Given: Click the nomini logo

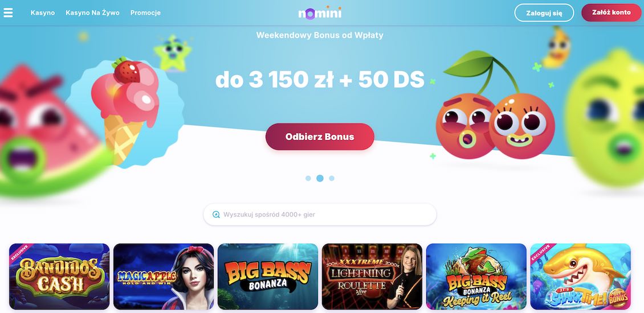Looking at the screenshot, I should (x=320, y=13).
